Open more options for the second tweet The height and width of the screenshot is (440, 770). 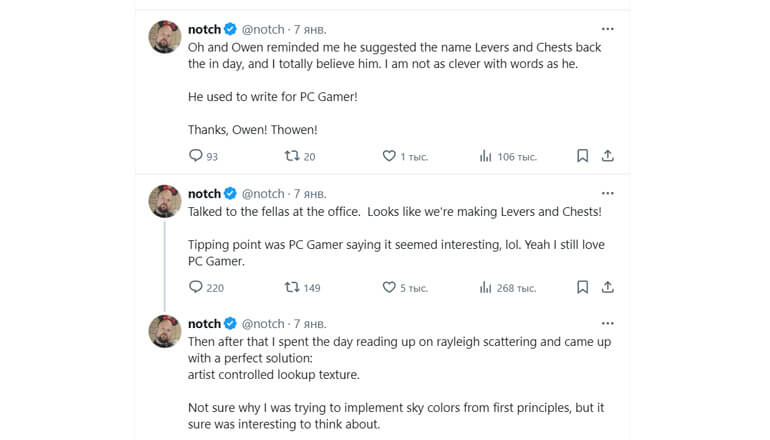tap(607, 193)
